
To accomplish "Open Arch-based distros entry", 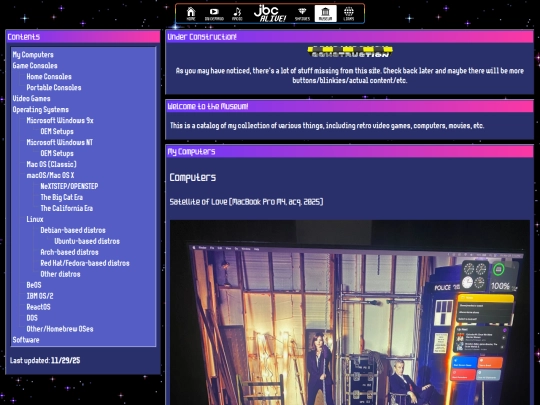I will coord(69,252).
